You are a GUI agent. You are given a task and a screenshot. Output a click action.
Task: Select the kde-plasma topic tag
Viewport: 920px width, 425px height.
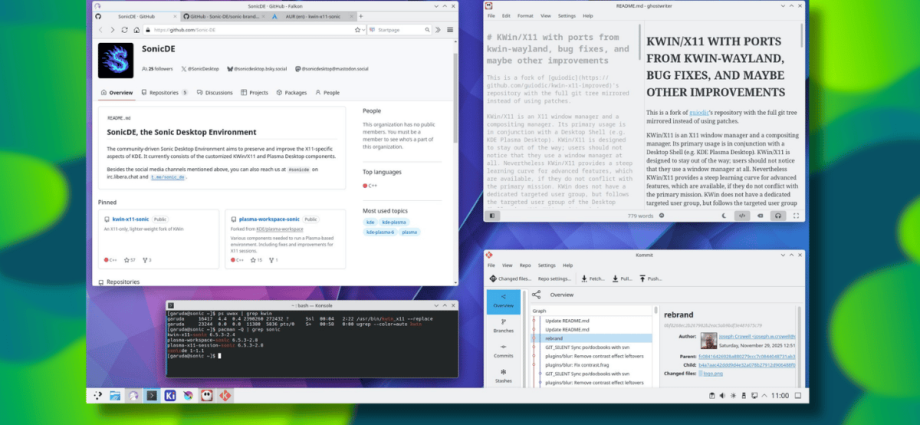394,222
